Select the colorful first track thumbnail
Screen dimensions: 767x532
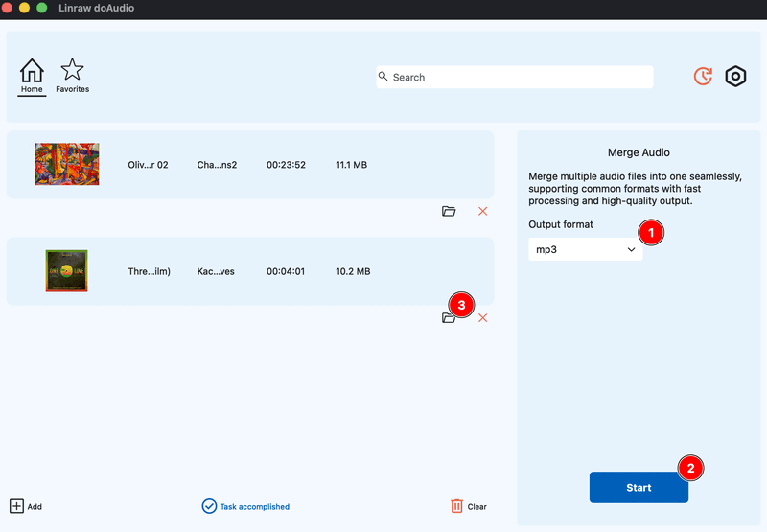tap(67, 165)
